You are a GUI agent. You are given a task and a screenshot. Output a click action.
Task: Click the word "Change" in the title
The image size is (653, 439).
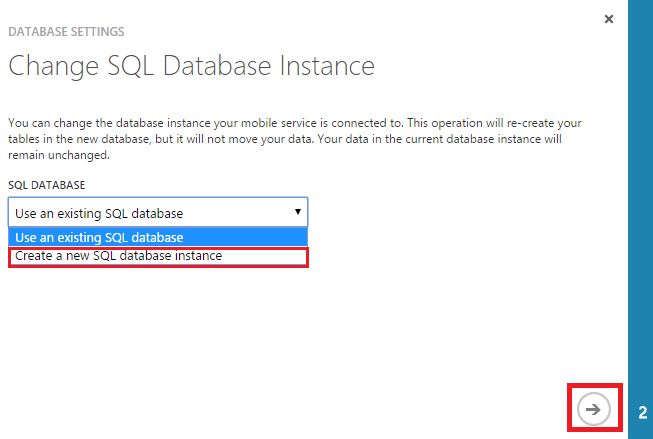tap(50, 67)
